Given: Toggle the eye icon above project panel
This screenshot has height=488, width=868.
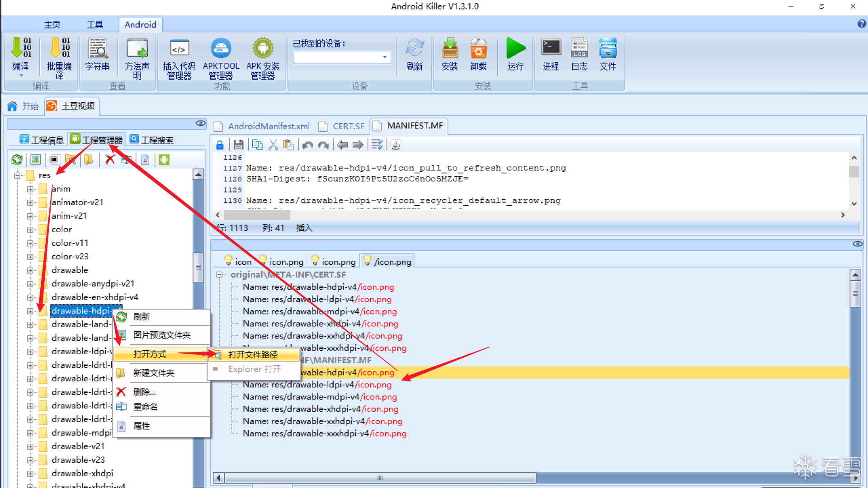Looking at the screenshot, I should [x=201, y=123].
